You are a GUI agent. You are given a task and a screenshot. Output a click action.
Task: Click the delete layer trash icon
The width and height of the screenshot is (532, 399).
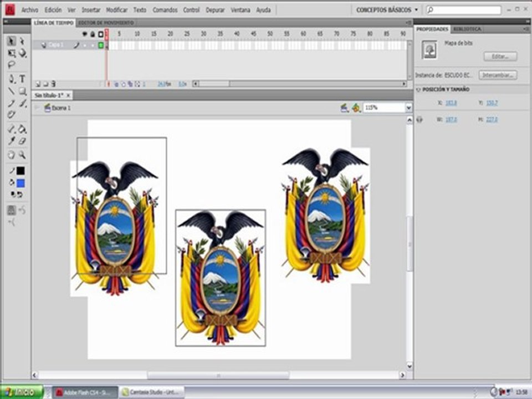click(x=53, y=84)
